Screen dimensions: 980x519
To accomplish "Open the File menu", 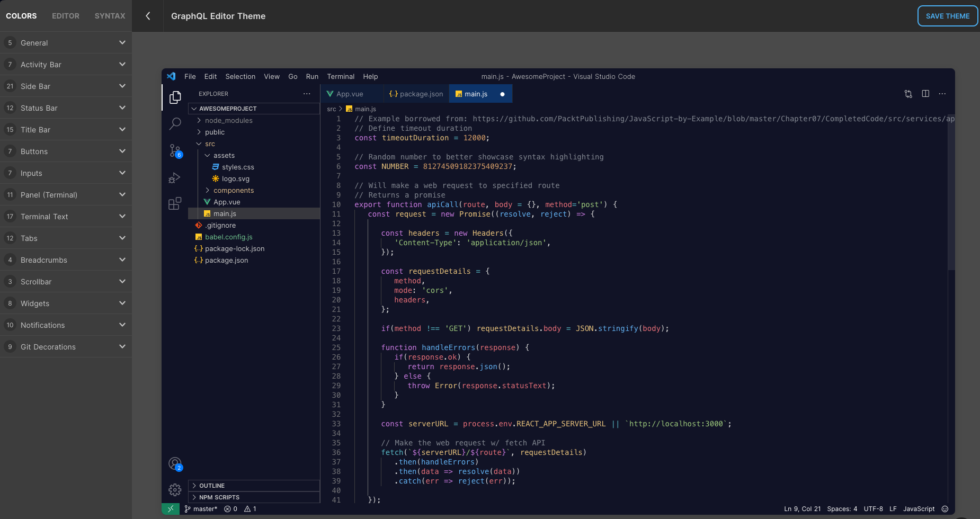I will [190, 77].
